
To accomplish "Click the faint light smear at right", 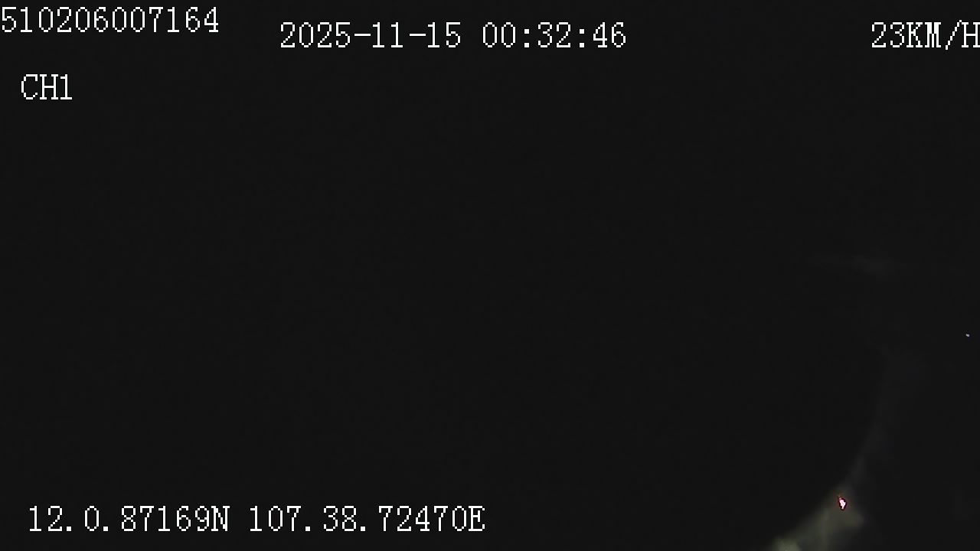I will pos(857,264).
